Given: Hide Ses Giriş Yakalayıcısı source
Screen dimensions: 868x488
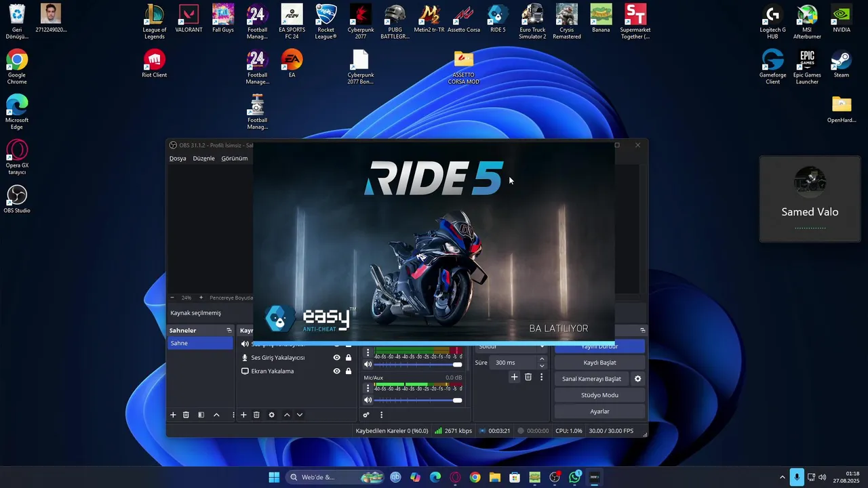Looking at the screenshot, I should click(336, 358).
